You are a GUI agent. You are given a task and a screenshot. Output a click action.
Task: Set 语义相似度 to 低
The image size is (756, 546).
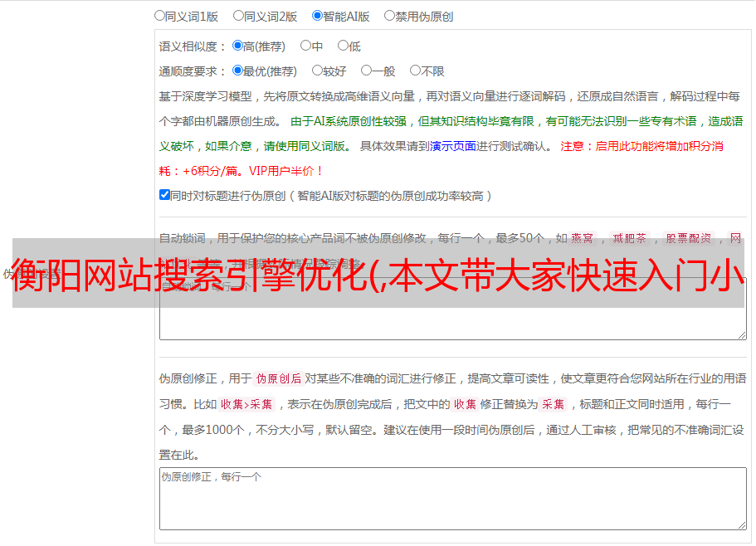click(343, 46)
